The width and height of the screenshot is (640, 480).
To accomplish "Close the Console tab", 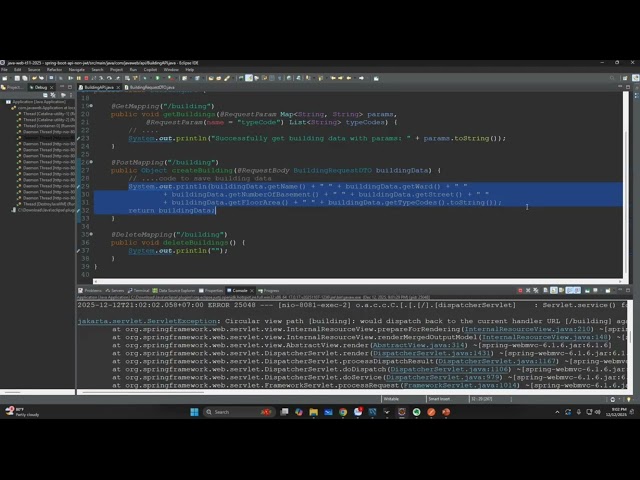I will [x=252, y=291].
